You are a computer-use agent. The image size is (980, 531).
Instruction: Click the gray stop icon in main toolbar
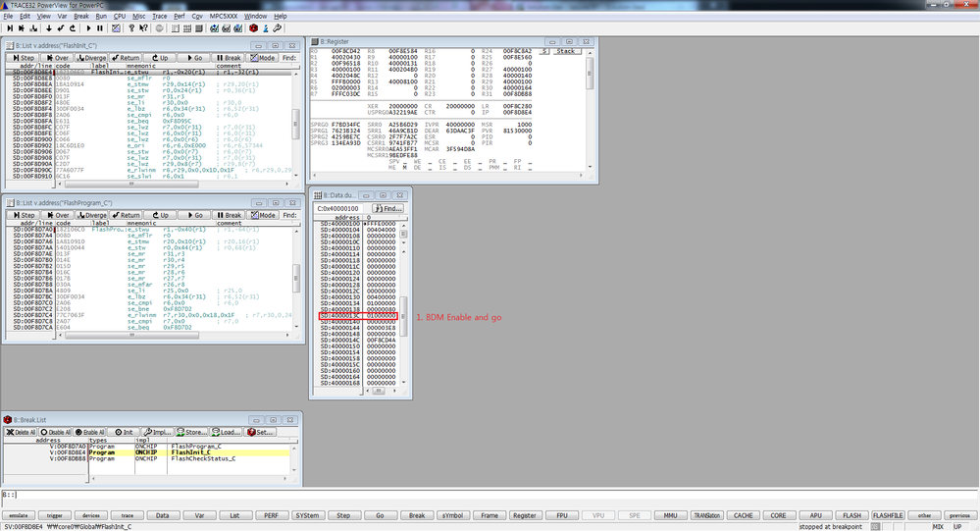tap(159, 28)
